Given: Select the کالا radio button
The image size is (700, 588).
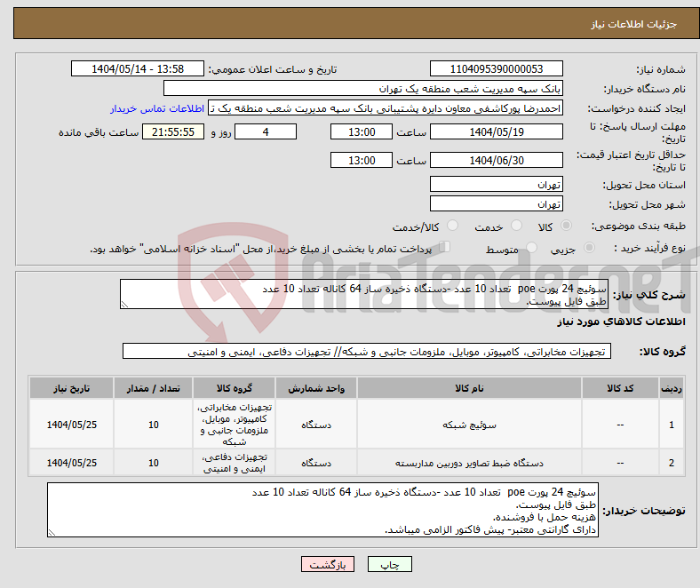Looking at the screenshot, I should pos(566,226).
